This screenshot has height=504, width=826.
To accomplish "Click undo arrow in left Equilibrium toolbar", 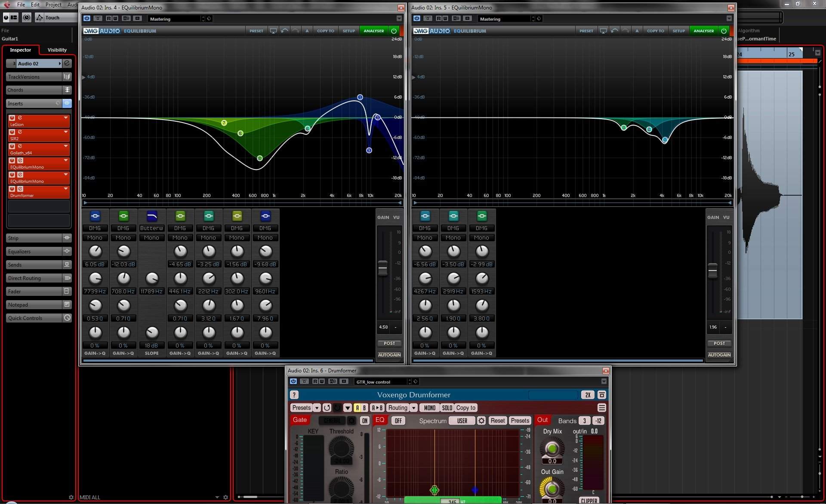I will point(284,31).
